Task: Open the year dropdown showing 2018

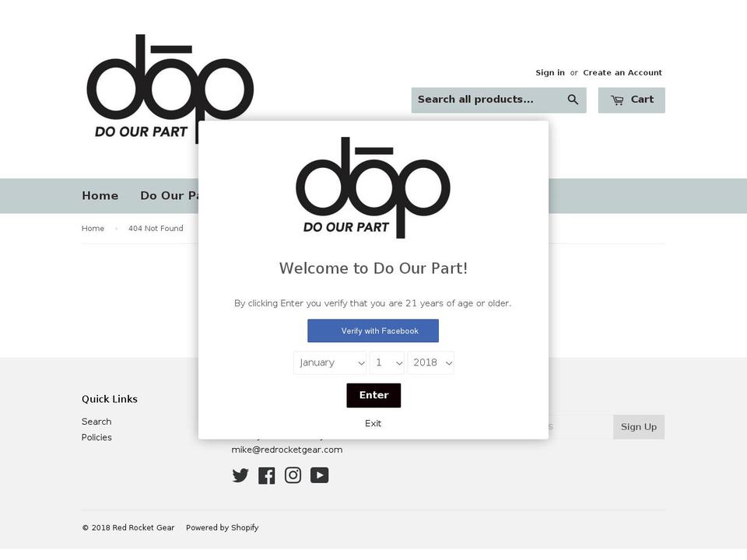Action: pos(430,363)
